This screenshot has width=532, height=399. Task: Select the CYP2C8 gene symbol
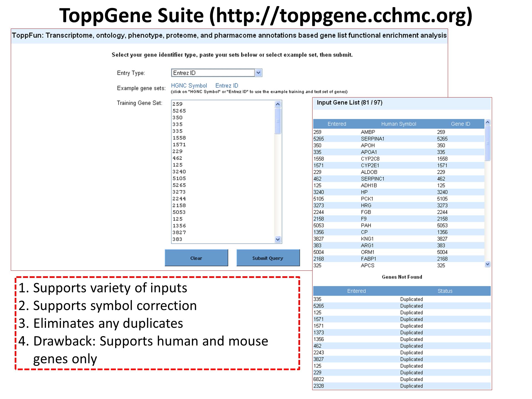pyautogui.click(x=370, y=159)
